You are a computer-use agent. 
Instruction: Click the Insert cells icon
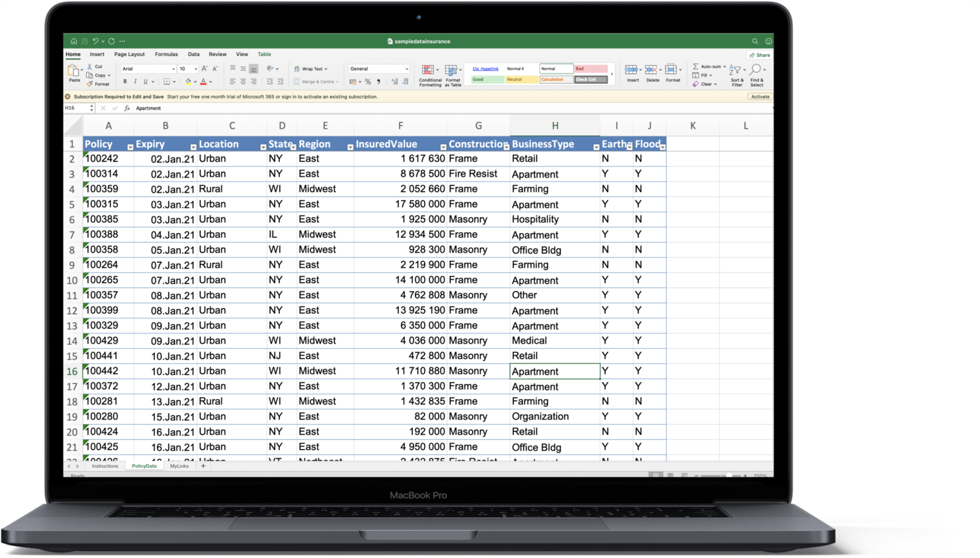[x=631, y=70]
